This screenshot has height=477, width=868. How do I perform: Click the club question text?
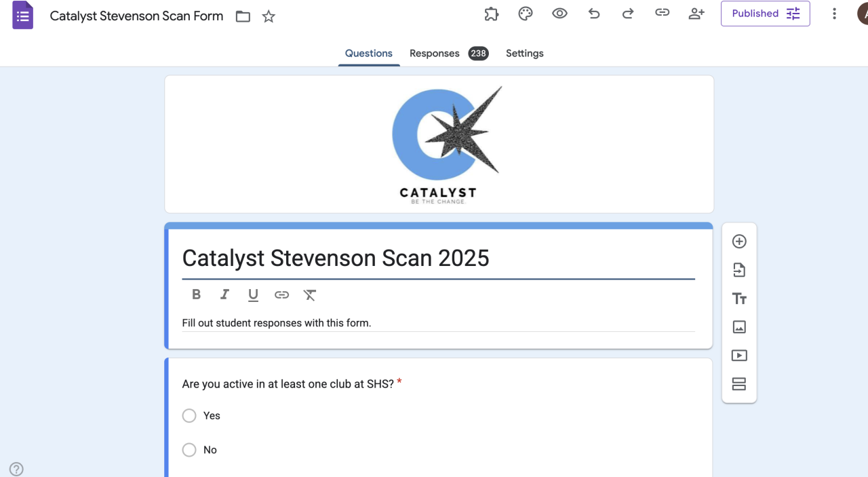(x=288, y=384)
